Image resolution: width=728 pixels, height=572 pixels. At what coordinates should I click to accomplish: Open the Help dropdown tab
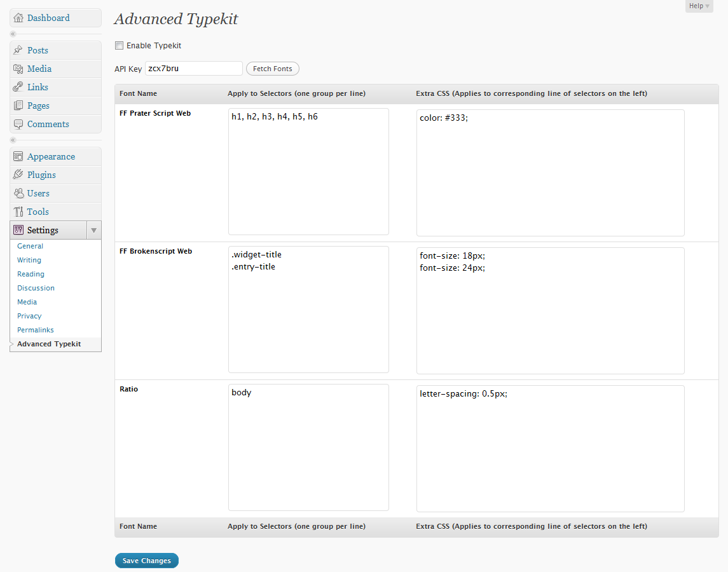pyautogui.click(x=699, y=6)
